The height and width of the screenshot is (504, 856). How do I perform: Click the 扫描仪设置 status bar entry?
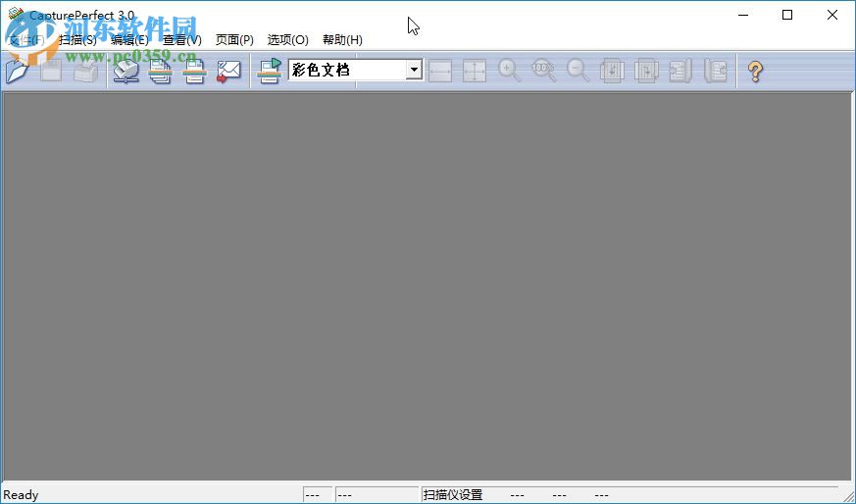click(453, 495)
